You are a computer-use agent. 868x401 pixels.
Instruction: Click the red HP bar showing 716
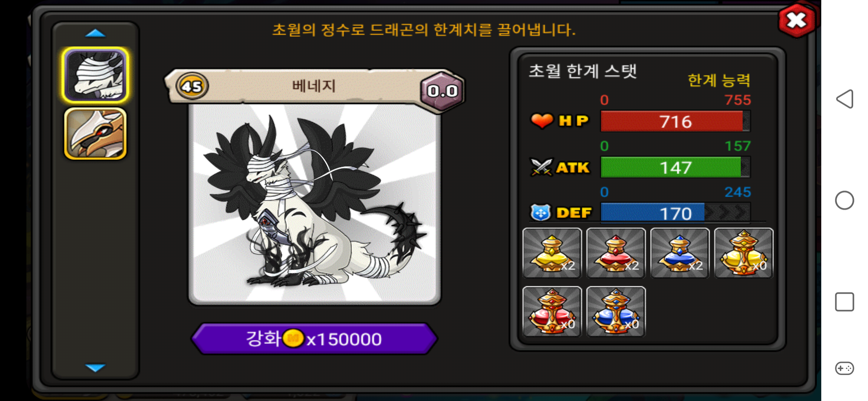click(675, 121)
